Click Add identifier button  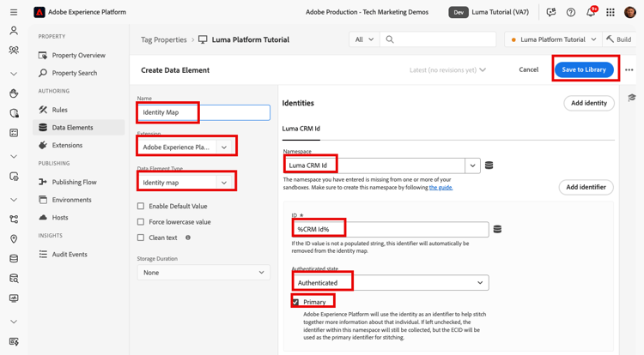tap(586, 187)
